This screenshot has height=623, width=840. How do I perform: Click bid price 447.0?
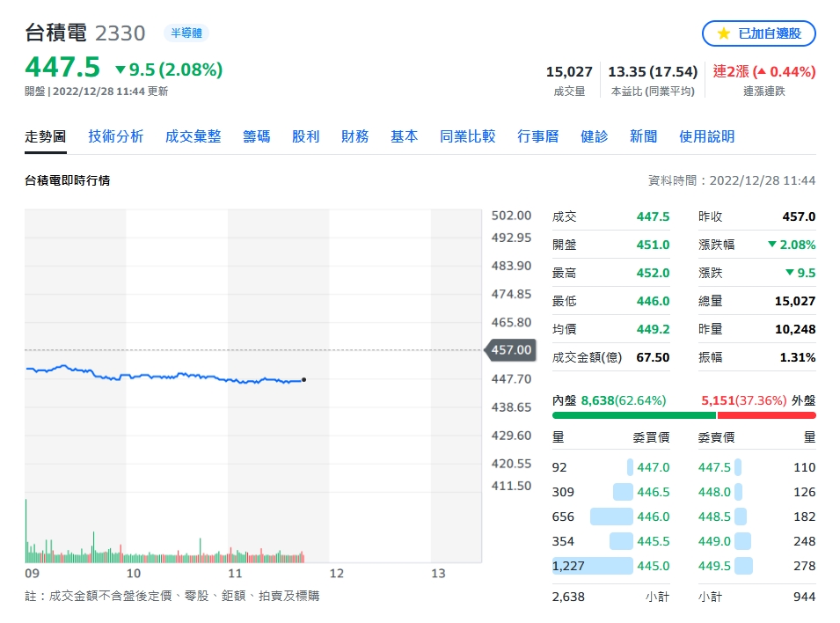pyautogui.click(x=653, y=467)
